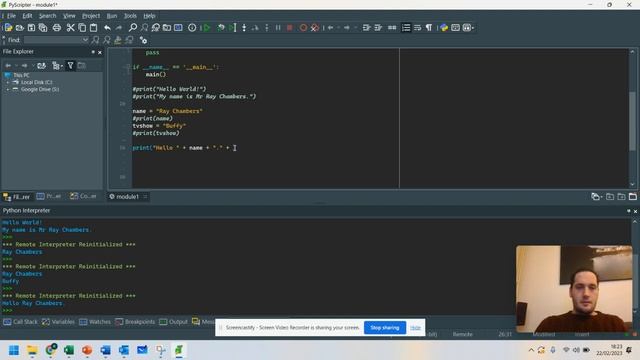Click the Open file toolbar icon
This screenshot has width=640, height=360.
20,28
